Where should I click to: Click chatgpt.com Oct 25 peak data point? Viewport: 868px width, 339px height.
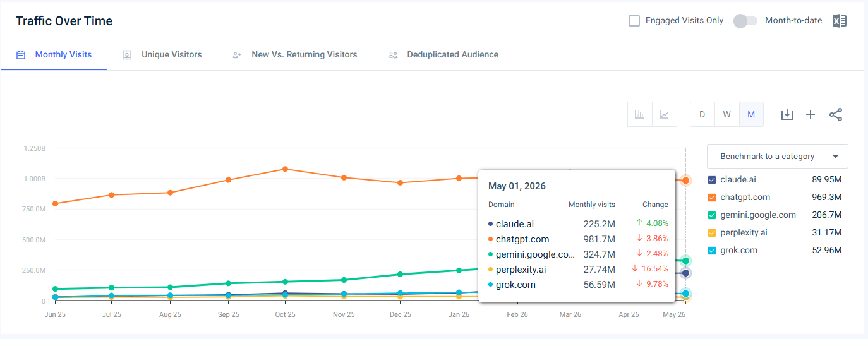click(x=286, y=169)
